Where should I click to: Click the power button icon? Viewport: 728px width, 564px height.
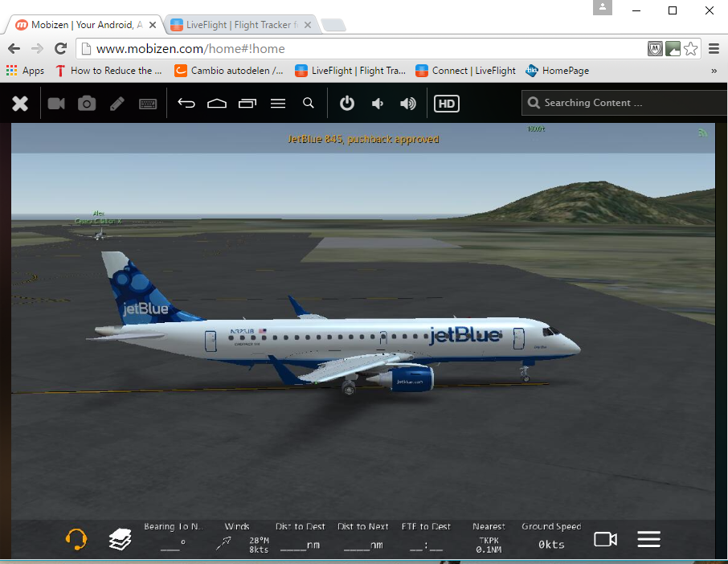pos(347,103)
